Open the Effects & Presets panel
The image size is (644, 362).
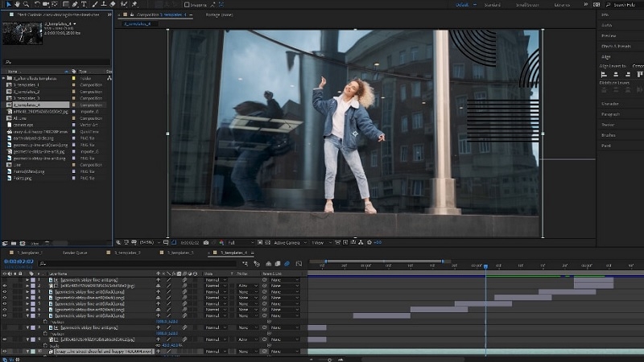click(x=616, y=47)
